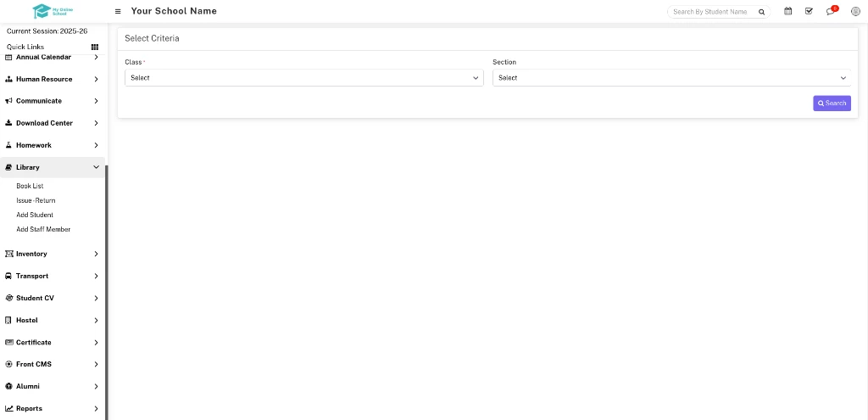This screenshot has width=868, height=420.
Task: Toggle the hamburger sidebar menu icon
Action: tap(118, 11)
